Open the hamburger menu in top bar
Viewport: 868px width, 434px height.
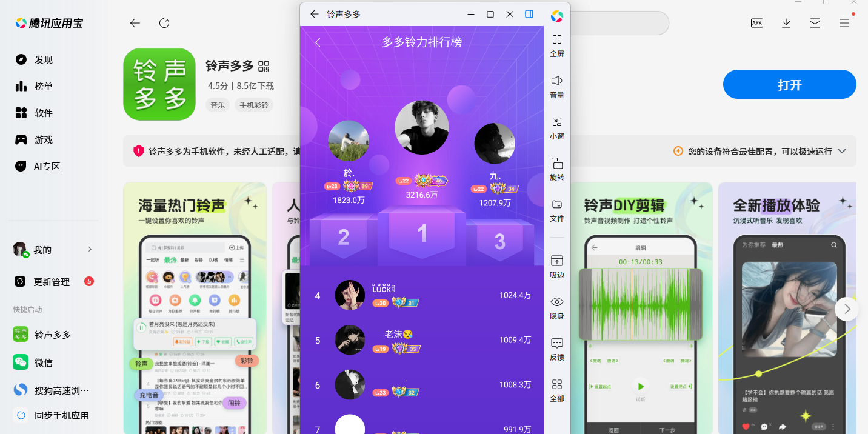(844, 23)
